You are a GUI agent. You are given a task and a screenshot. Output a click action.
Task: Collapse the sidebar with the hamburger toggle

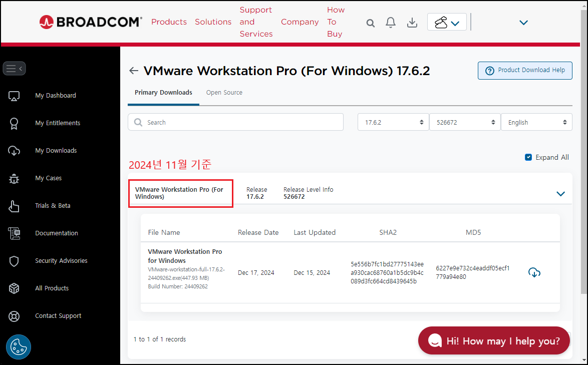14,68
